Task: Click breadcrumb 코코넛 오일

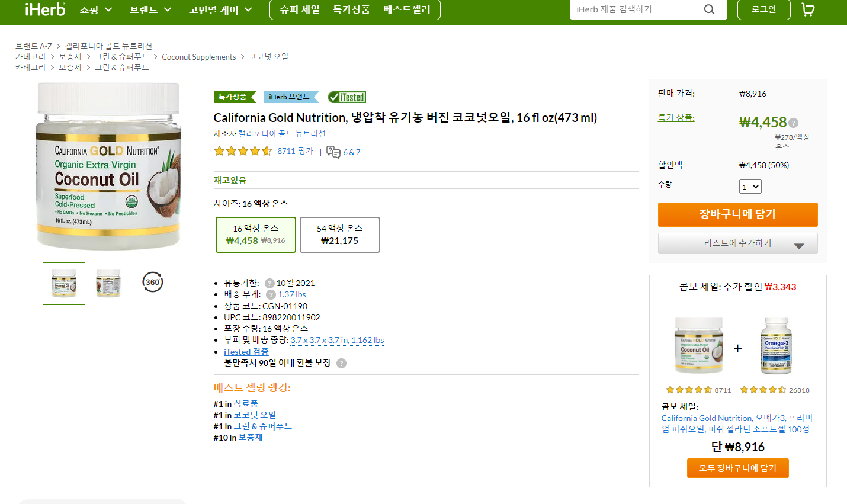Action: point(268,57)
